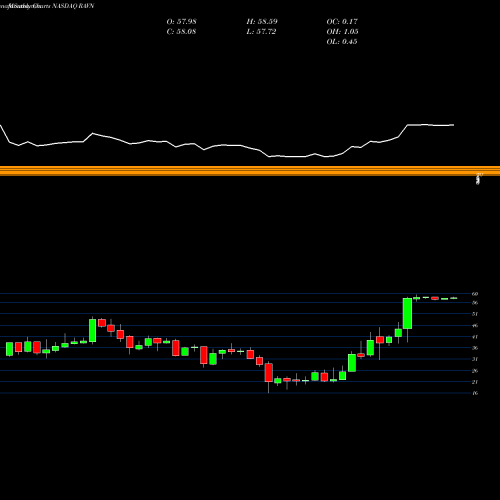Click the OC: 0.17 reading
The height and width of the screenshot is (500, 500).
click(342, 22)
